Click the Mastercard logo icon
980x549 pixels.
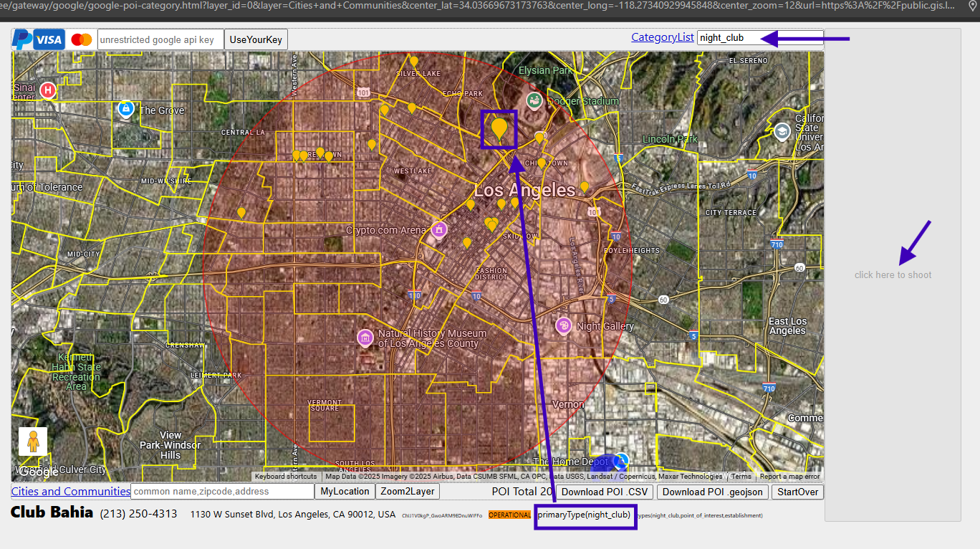[x=82, y=39]
